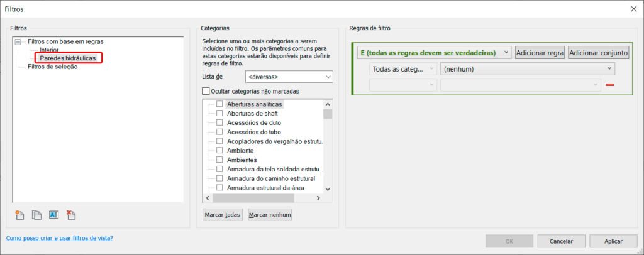Open the empty value dropdown

(x=521, y=85)
